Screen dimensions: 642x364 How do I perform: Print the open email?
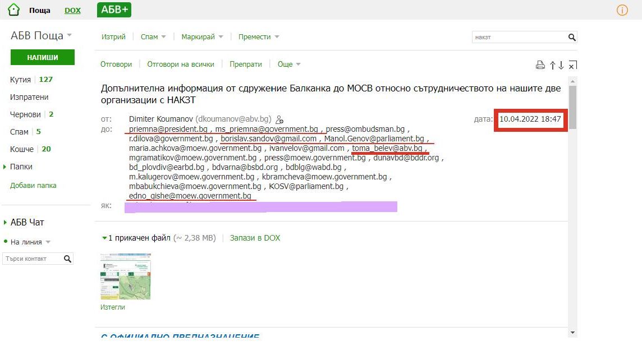[x=540, y=65]
